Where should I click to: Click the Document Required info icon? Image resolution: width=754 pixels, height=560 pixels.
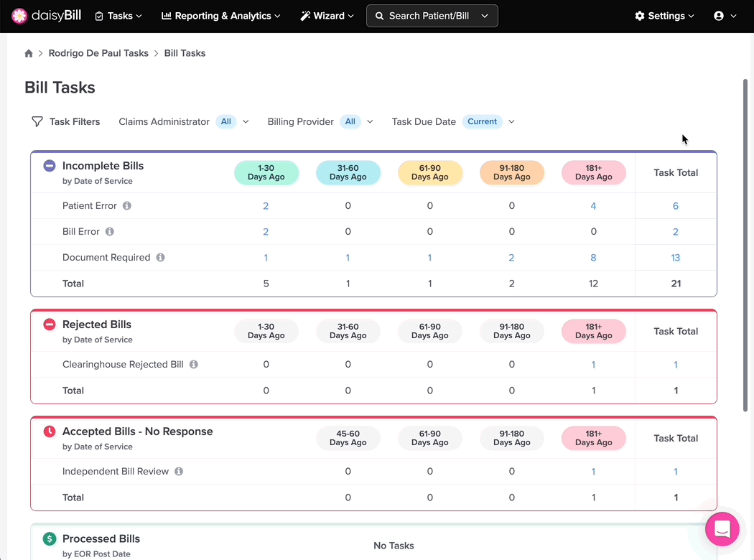click(x=161, y=258)
